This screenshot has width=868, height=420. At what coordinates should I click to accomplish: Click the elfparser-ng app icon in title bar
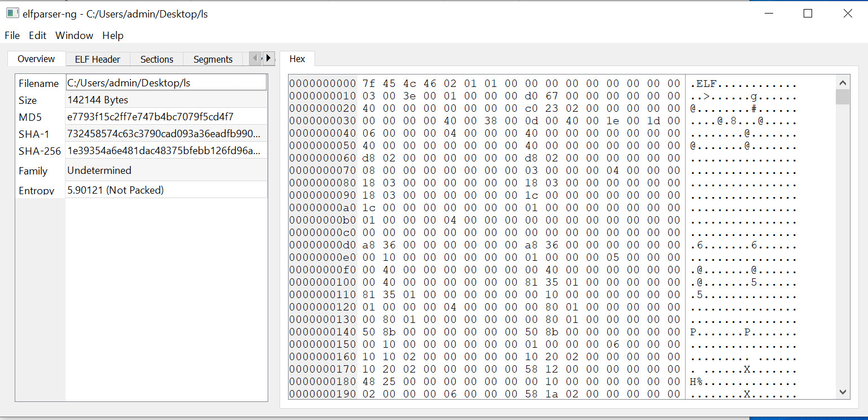pos(13,14)
